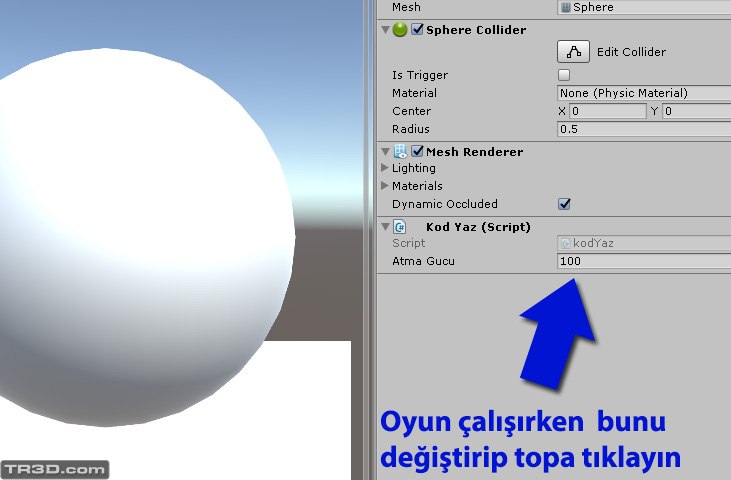Click the Sphere mesh icon in Mesh field
Viewport: 731px width, 480px height.
[x=565, y=7]
